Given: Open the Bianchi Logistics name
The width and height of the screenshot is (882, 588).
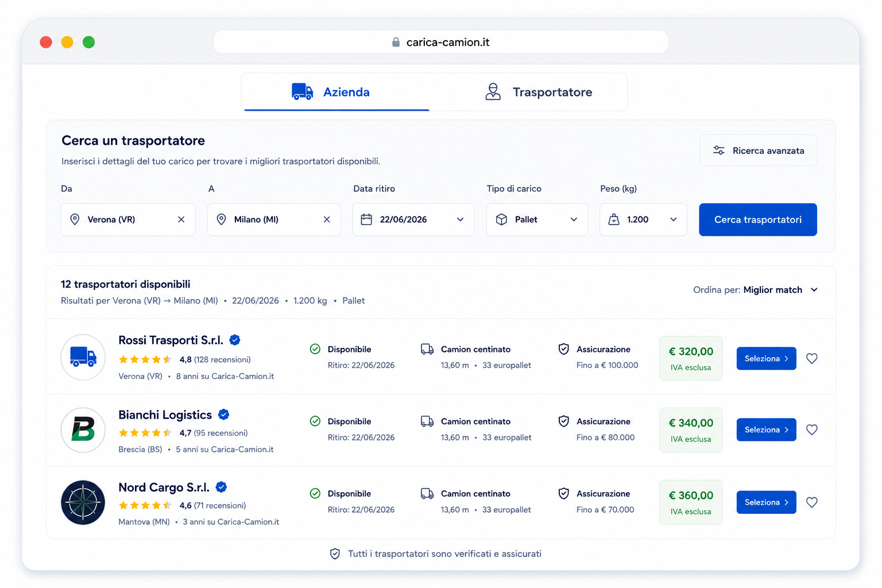Looking at the screenshot, I should pyautogui.click(x=165, y=415).
